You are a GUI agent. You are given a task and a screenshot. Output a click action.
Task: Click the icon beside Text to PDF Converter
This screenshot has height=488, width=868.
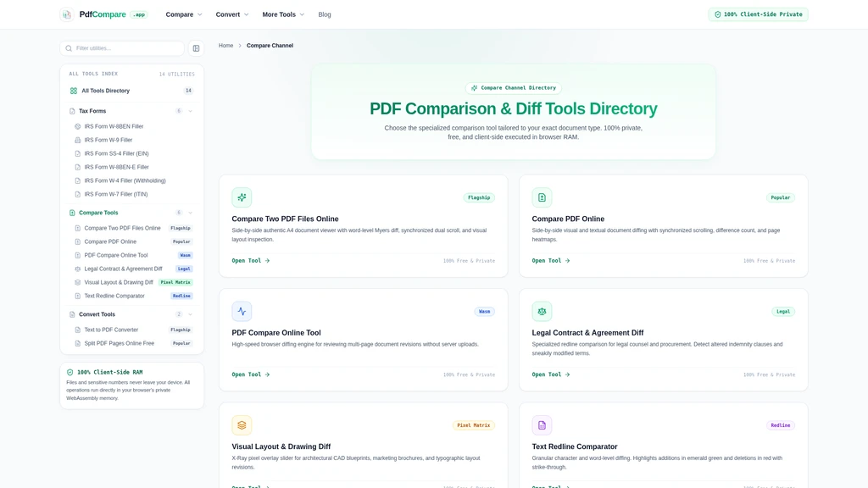pyautogui.click(x=77, y=330)
